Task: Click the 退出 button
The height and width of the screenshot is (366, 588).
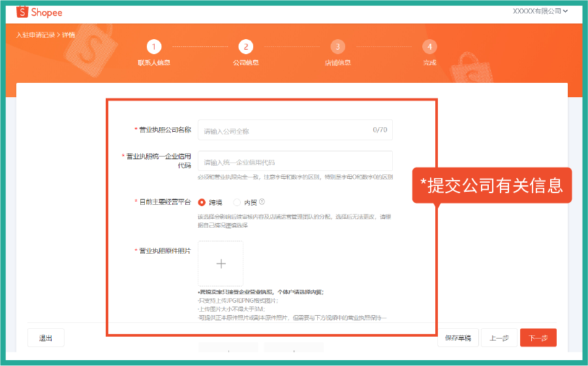Action: (x=46, y=338)
